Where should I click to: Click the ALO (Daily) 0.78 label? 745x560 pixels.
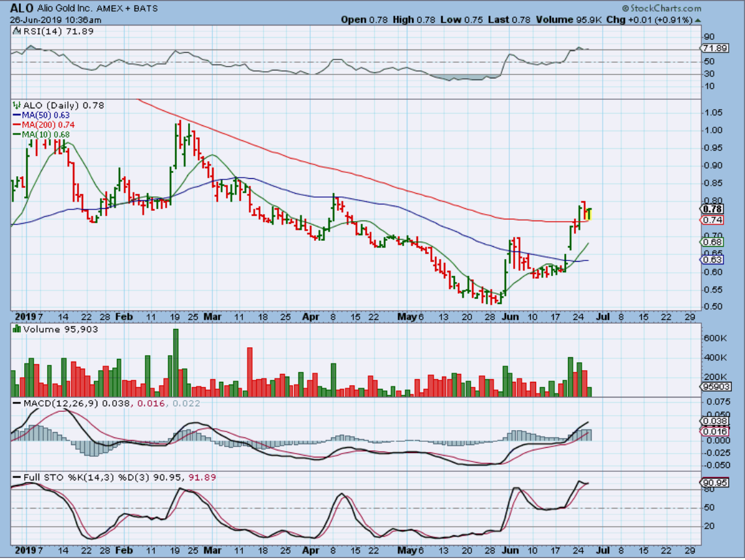pyautogui.click(x=63, y=106)
